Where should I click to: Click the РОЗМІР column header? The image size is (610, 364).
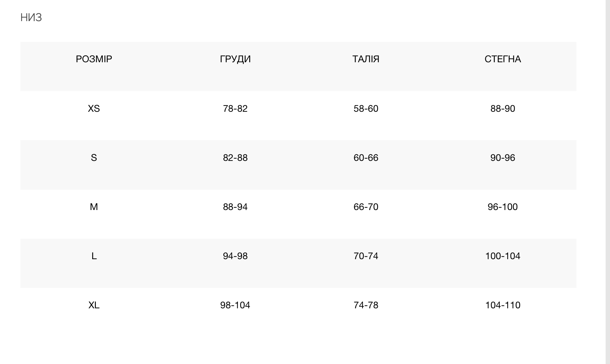[94, 59]
